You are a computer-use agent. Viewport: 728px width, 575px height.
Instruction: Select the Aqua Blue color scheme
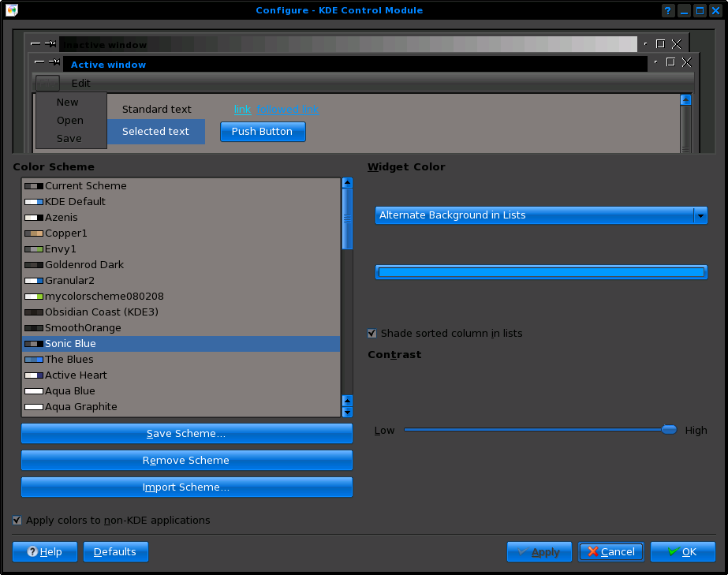[x=181, y=391]
